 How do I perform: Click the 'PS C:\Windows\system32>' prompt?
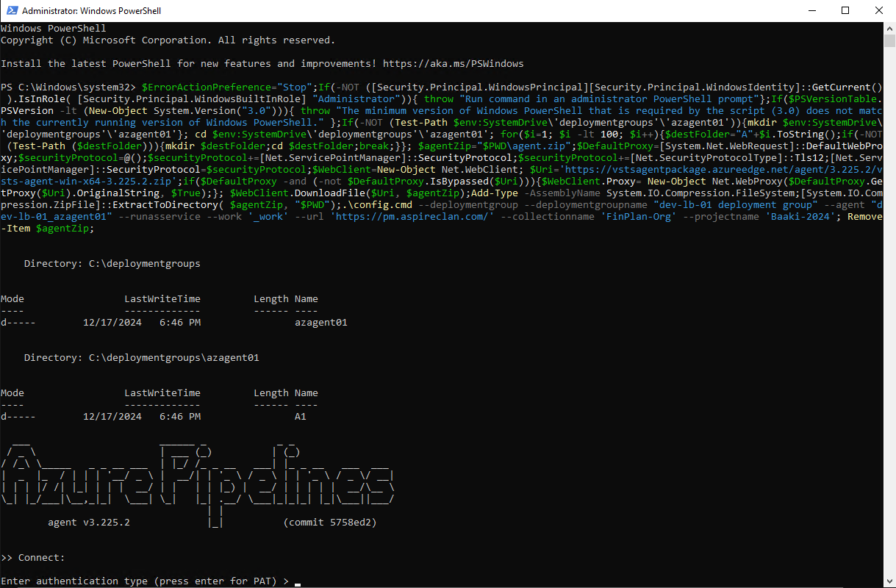(68, 87)
